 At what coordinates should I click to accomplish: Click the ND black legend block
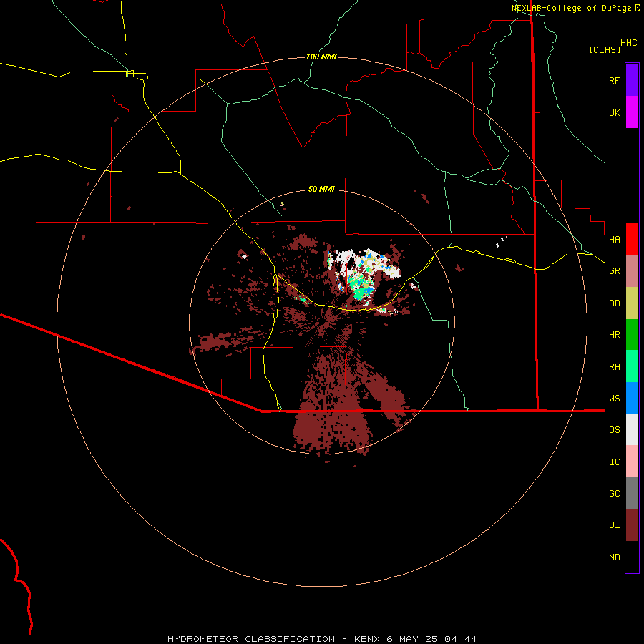pos(632,557)
